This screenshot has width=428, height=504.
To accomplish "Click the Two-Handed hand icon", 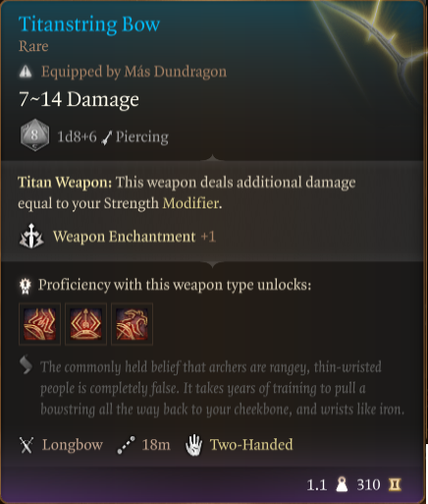I will pos(194,445).
